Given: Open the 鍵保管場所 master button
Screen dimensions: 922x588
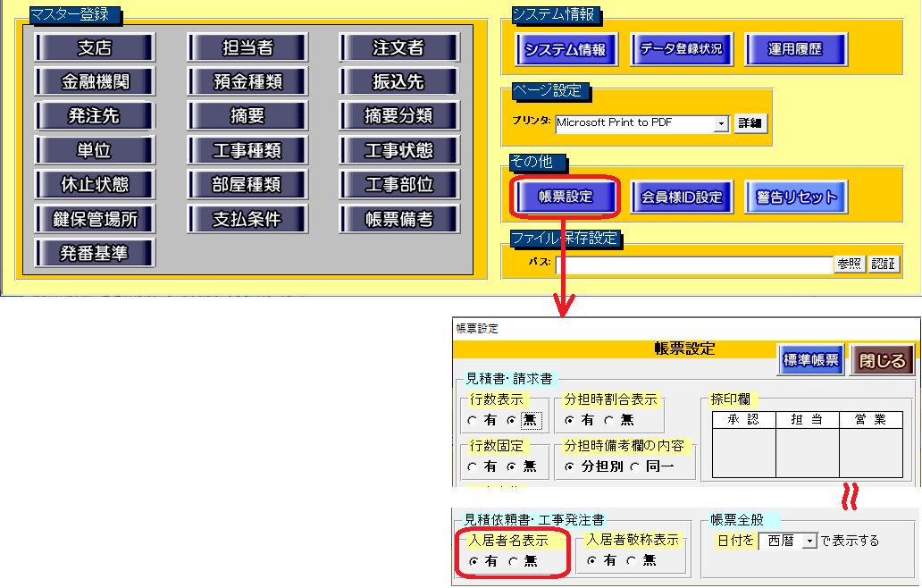Looking at the screenshot, I should pos(95,219).
